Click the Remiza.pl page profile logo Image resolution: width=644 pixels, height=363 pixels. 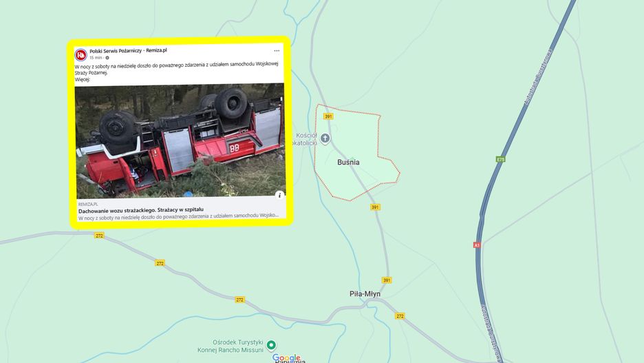(81, 54)
